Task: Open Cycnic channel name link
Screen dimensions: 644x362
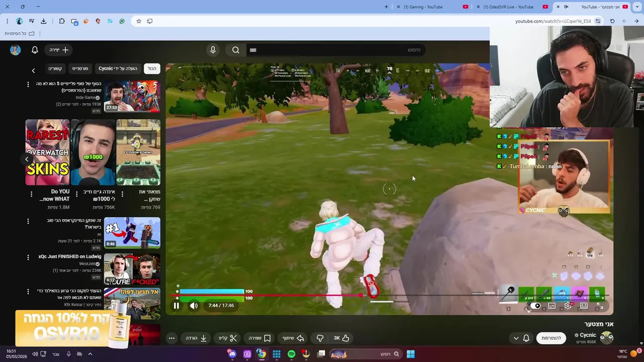Action: click(588, 335)
